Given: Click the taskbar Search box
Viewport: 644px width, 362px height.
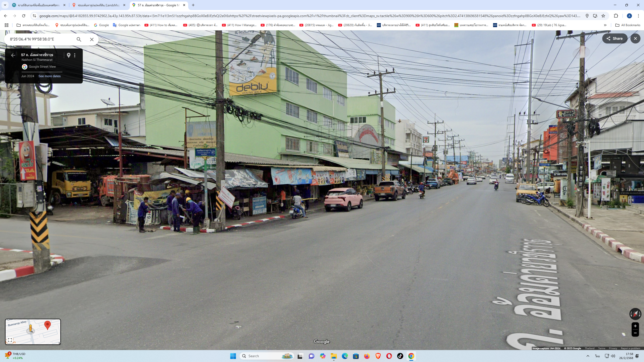Looking at the screenshot, I should point(267,356).
